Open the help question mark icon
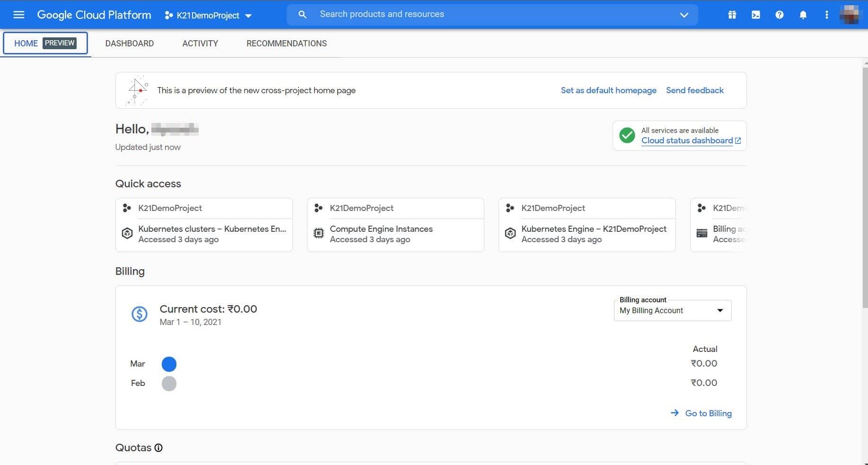868x465 pixels. (779, 15)
